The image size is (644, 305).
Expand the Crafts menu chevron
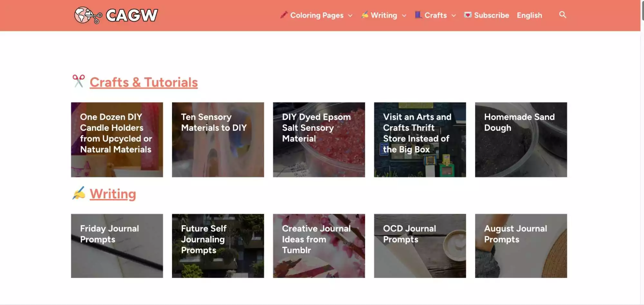454,15
